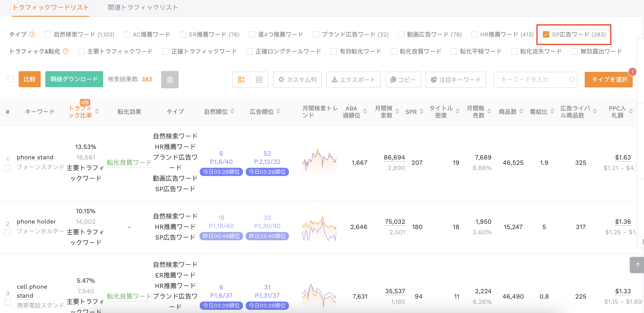This screenshot has width=644, height=313.
Task: Switch to grid view layout icon
Action: (259, 80)
